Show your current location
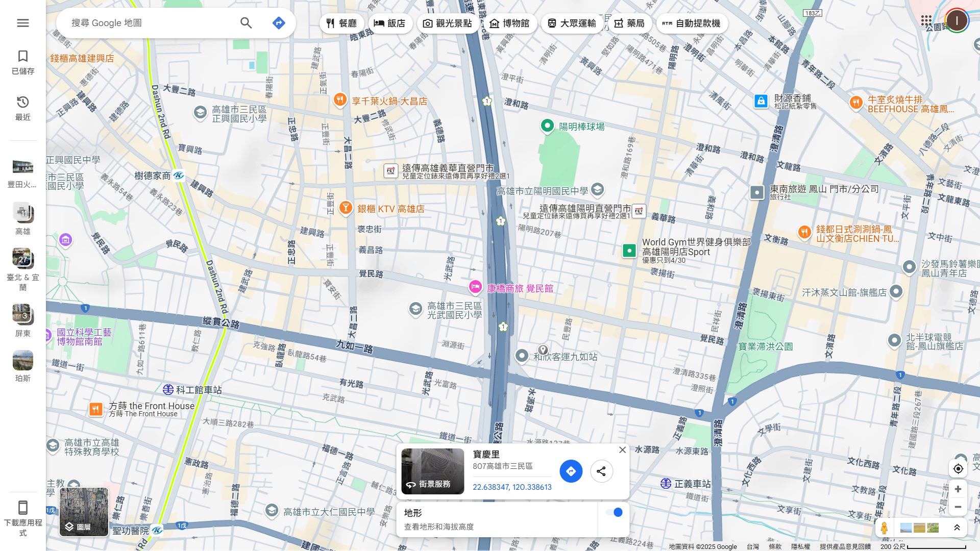The width and height of the screenshot is (980, 551). (x=958, y=468)
